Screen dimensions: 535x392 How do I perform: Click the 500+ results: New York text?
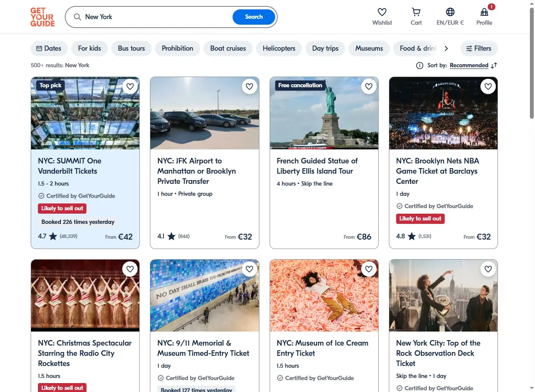(60, 66)
